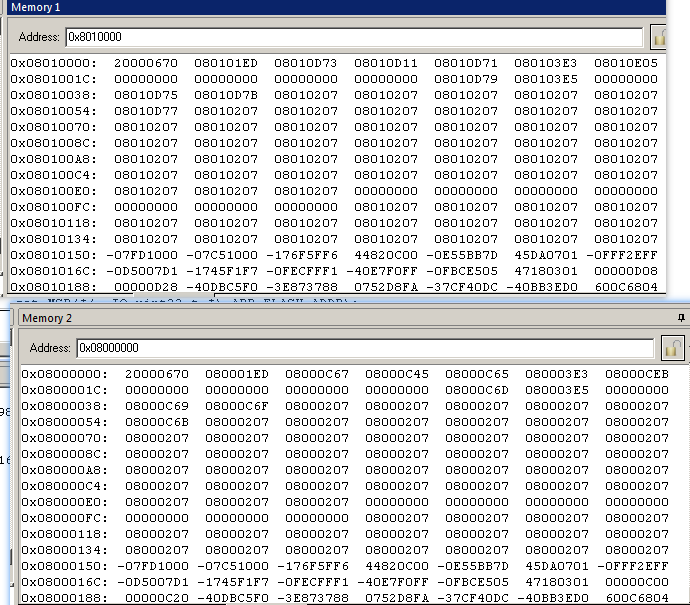This screenshot has width=690, height=605.
Task: Click row address 0x08010000: in Memory 1
Action: tap(53, 63)
